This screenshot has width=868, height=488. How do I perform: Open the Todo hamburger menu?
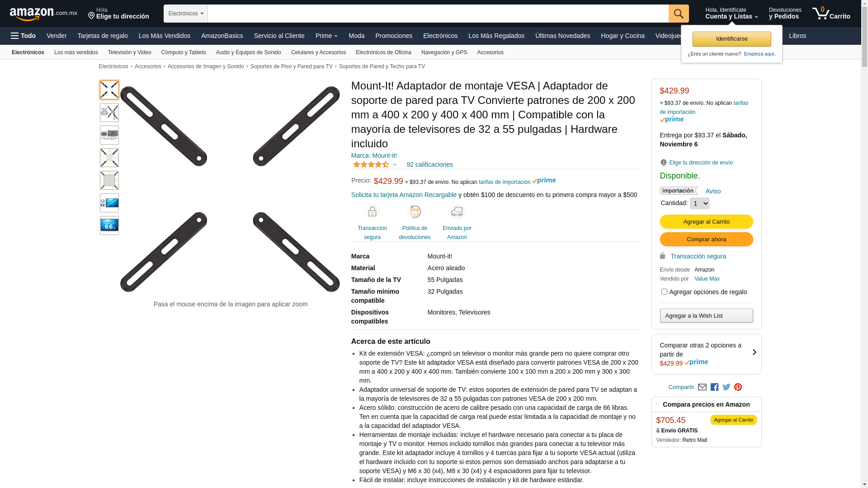23,36
